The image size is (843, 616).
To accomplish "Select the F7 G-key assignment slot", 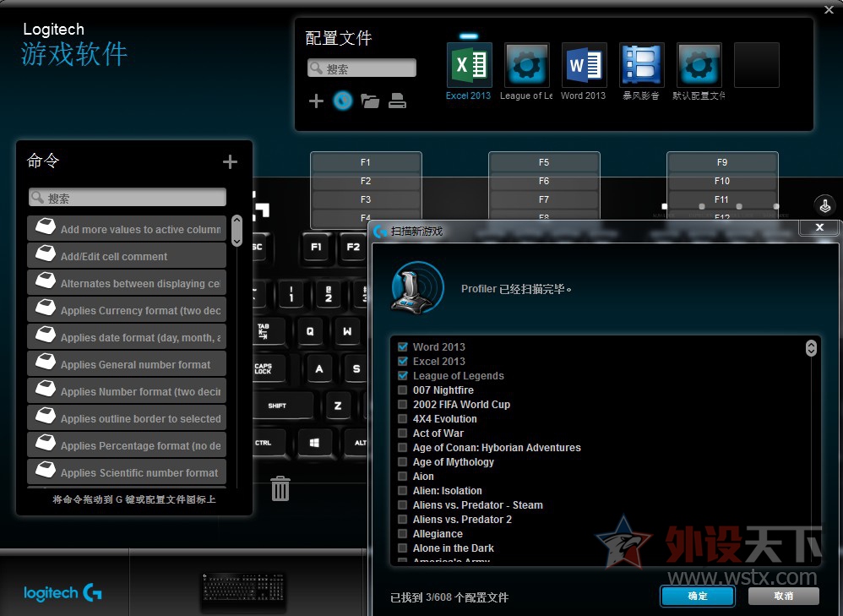I will (544, 199).
